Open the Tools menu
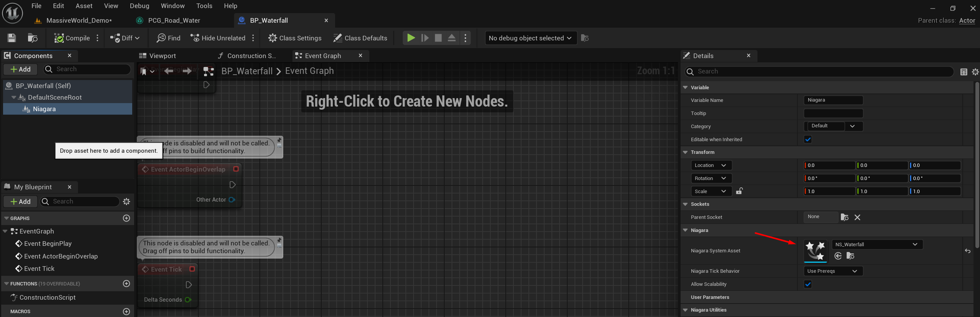Viewport: 980px width, 317px height. [204, 6]
